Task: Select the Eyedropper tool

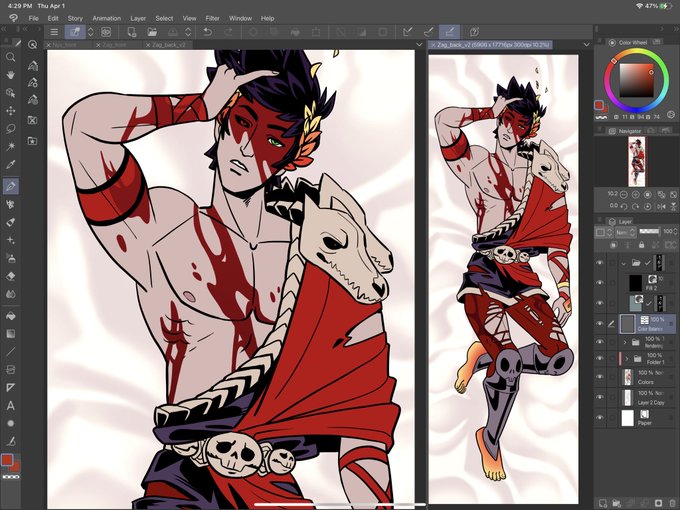Action: point(10,164)
